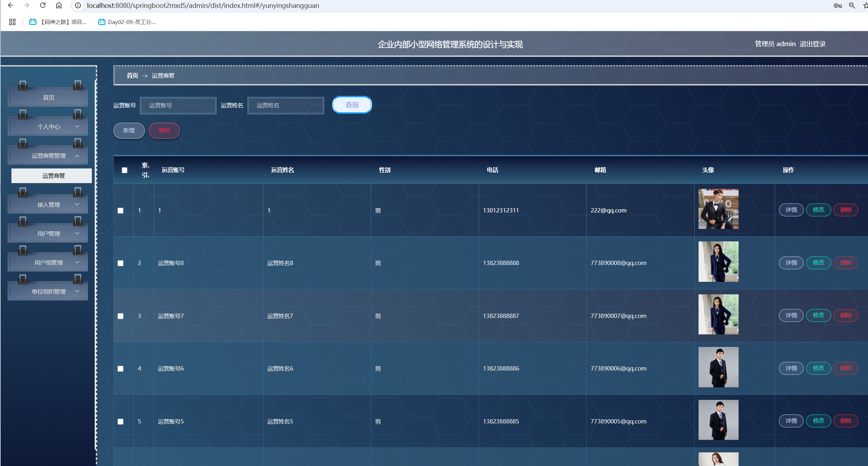Click the 邮箱 column header
Screen dimensions: 868x466
tap(600, 170)
